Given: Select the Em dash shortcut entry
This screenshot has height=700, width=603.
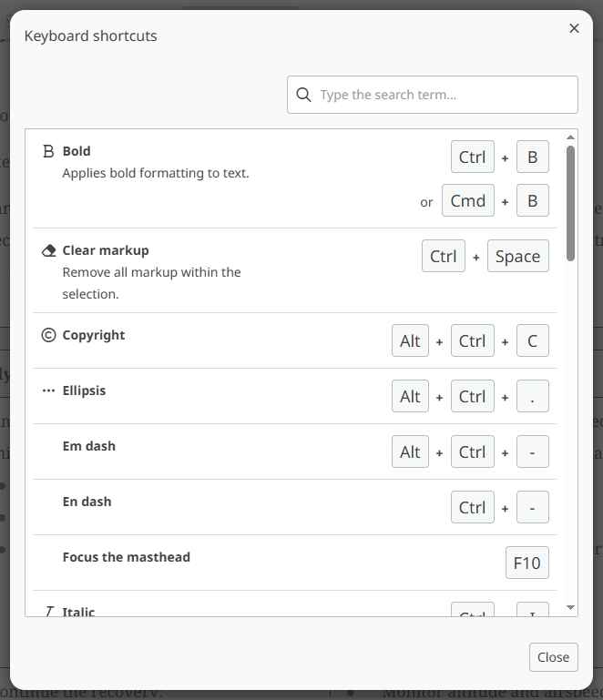Looking at the screenshot, I should [x=89, y=446].
